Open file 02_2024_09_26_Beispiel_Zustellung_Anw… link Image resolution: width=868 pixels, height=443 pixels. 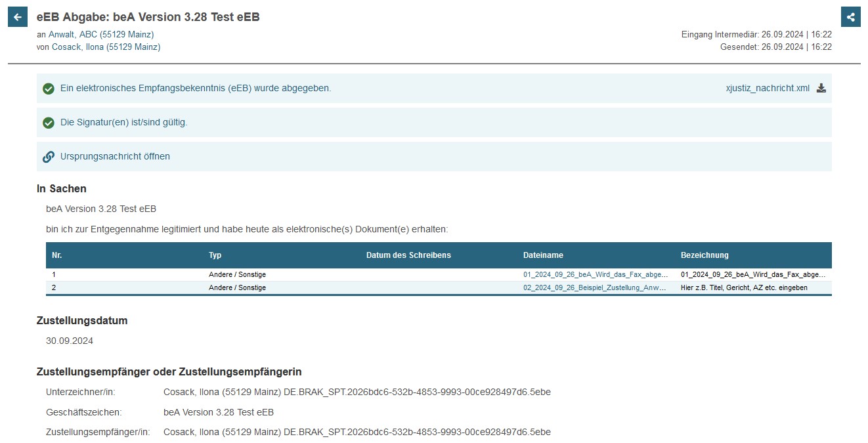click(596, 288)
